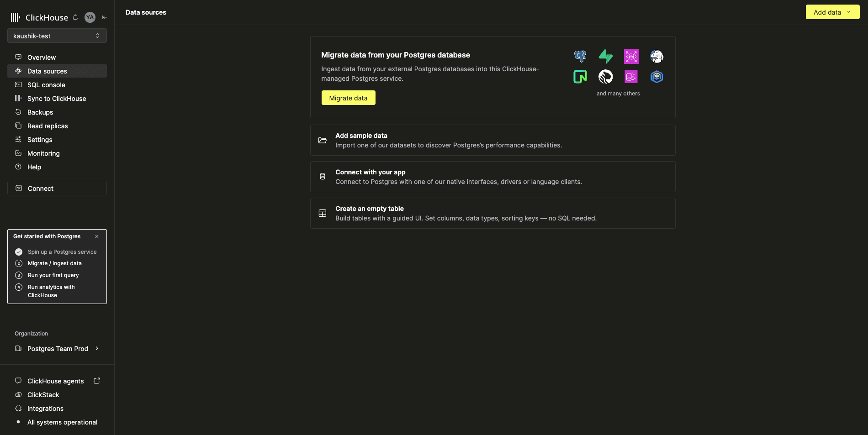Image resolution: width=868 pixels, height=435 pixels.
Task: Open Help from the sidebar
Action: click(57, 167)
